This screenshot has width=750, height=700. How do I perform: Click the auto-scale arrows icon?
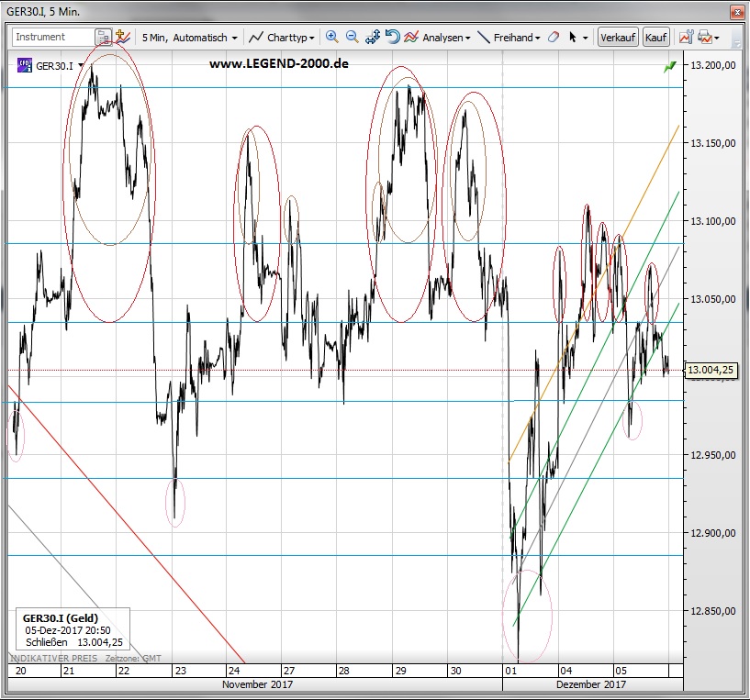coord(372,38)
